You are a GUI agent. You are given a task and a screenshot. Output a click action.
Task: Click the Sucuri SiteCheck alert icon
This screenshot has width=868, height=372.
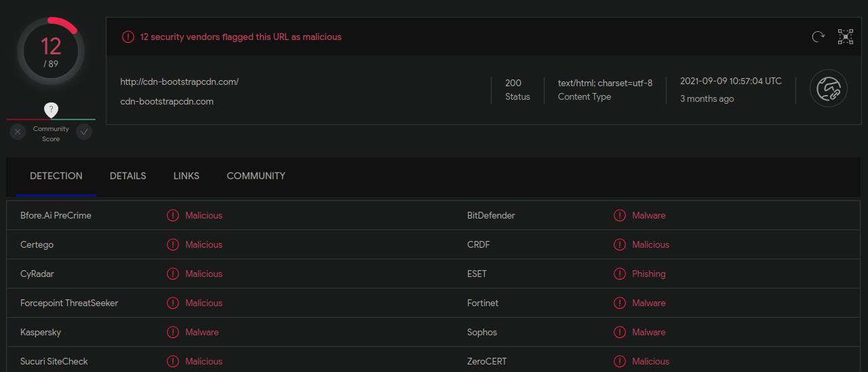click(x=173, y=361)
